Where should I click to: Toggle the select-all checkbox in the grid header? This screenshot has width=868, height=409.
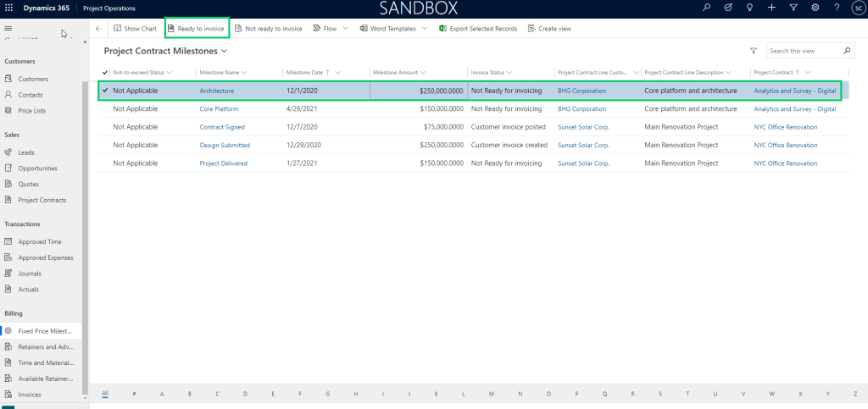105,72
